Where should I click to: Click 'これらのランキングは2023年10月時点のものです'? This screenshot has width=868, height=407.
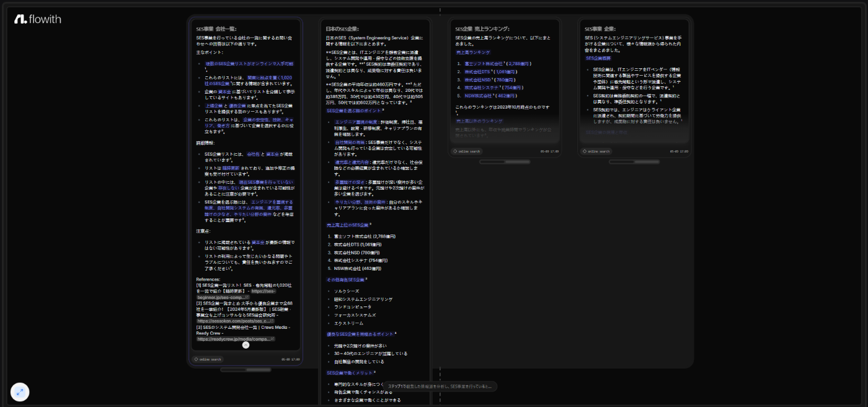(x=502, y=107)
